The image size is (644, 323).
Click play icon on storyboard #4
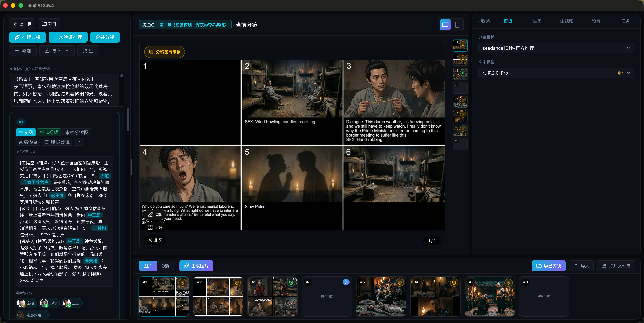[x=346, y=282]
